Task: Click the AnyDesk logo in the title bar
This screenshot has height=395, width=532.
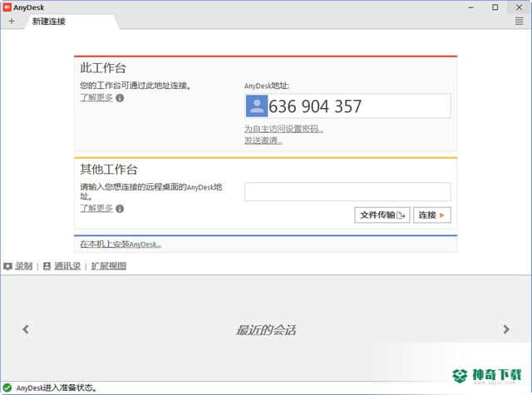Action: 7,7
